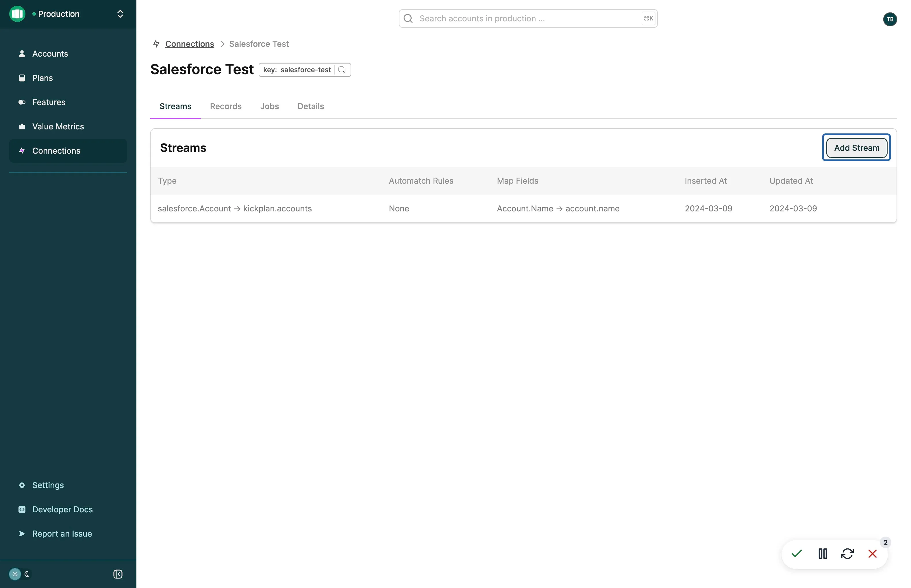Click the Kickplan logo icon

pyautogui.click(x=17, y=14)
